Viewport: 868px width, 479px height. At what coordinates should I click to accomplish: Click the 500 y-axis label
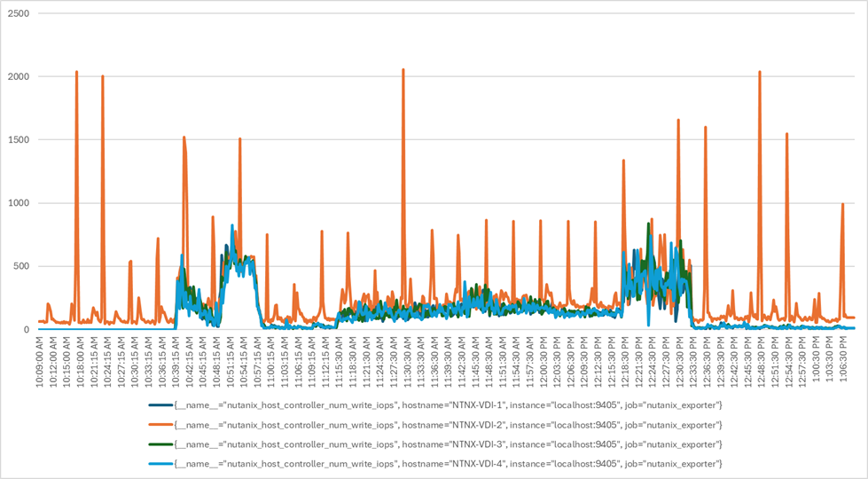[21, 266]
